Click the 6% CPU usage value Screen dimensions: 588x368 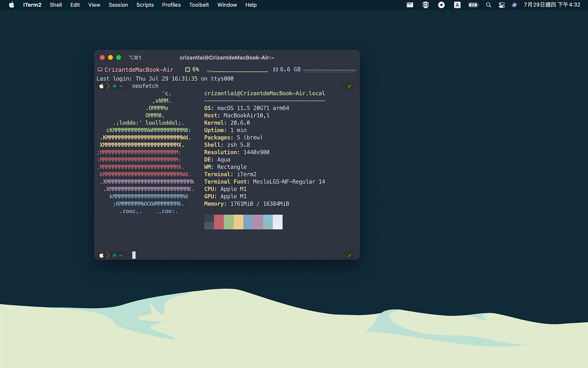coord(196,70)
